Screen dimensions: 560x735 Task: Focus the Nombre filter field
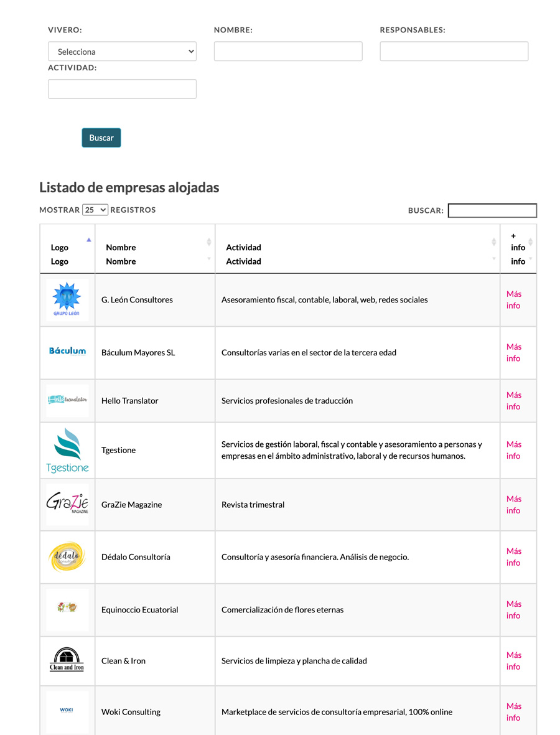coord(288,52)
